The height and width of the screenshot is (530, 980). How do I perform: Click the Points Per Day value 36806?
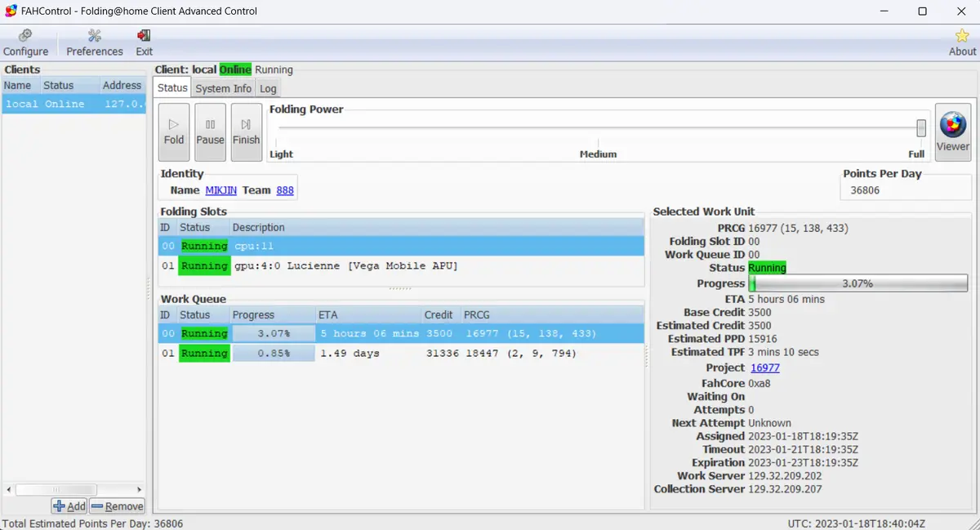coord(865,190)
